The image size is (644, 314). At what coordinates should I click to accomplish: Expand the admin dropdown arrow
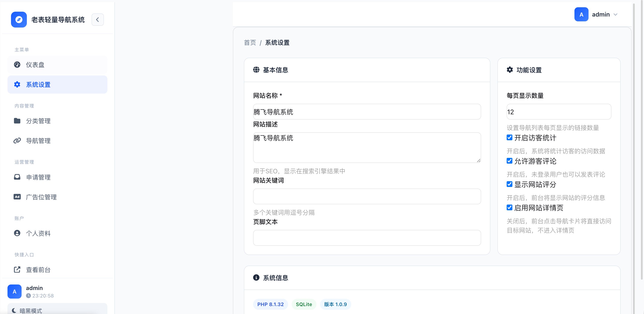coord(616,15)
